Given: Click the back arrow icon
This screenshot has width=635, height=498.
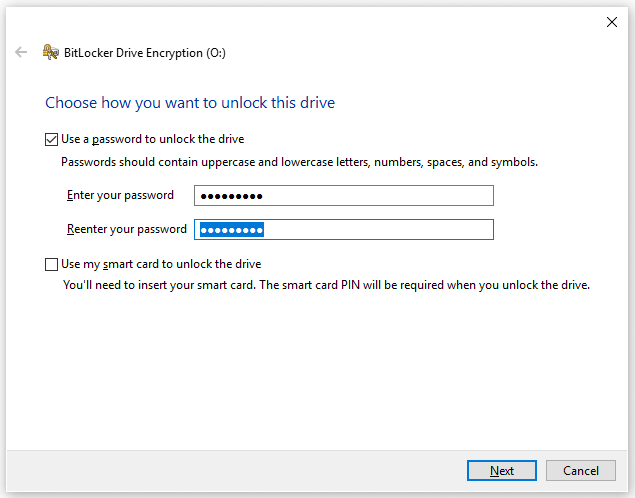Looking at the screenshot, I should tap(21, 52).
